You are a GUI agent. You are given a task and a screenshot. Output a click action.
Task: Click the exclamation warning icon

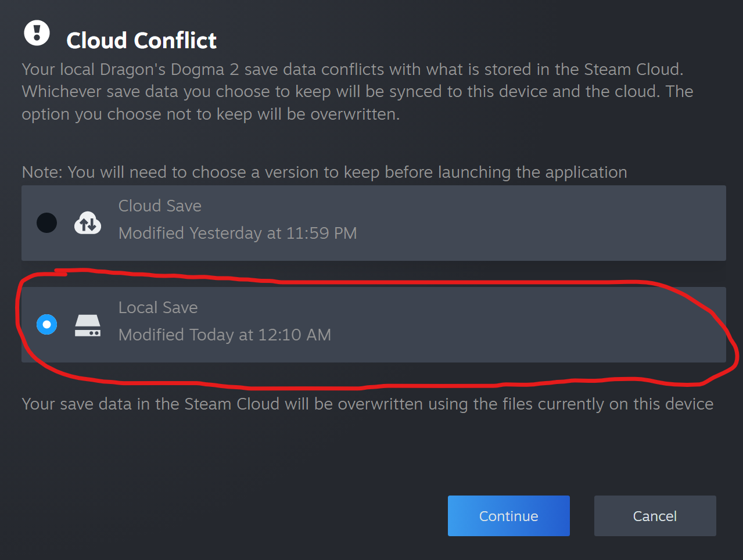[x=37, y=33]
